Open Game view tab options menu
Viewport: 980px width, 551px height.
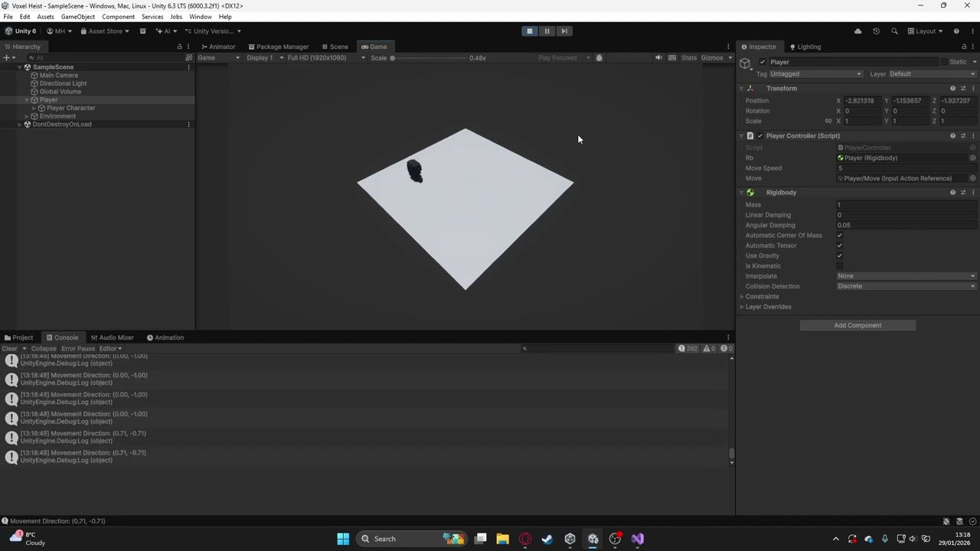coord(728,47)
